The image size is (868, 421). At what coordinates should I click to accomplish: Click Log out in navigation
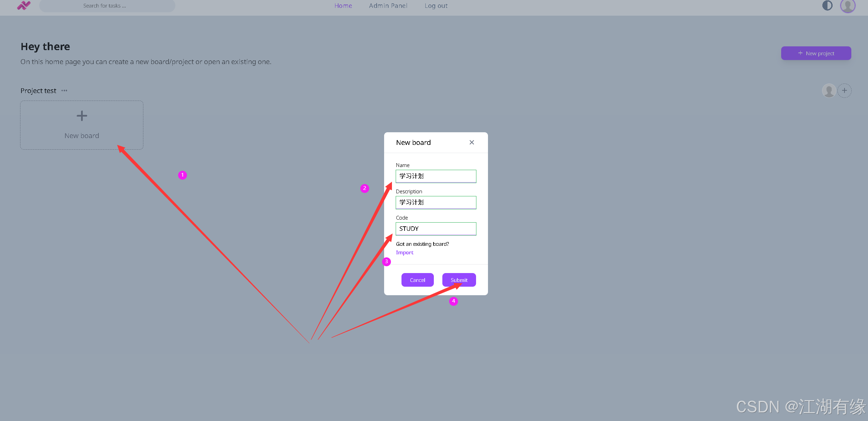pos(436,6)
